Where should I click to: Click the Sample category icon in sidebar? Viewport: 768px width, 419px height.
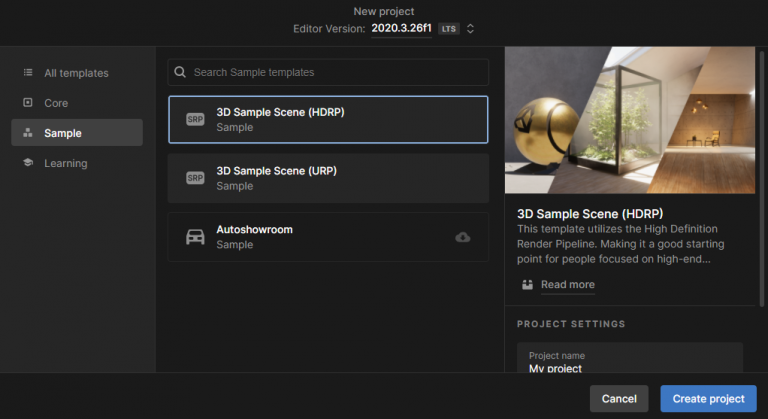point(27,133)
